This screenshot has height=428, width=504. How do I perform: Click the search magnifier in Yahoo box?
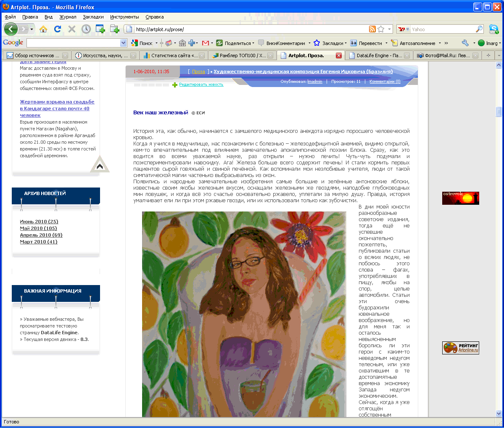(x=479, y=29)
